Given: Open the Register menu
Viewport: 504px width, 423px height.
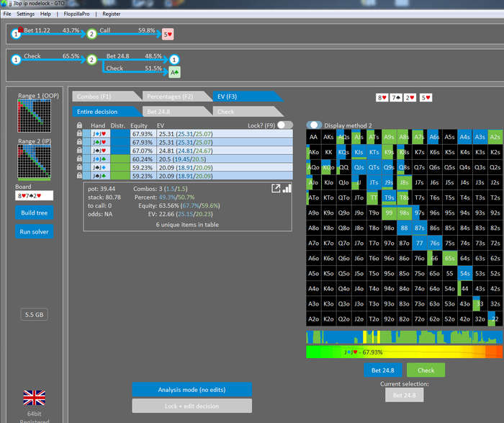Looking at the screenshot, I should pyautogui.click(x=111, y=14).
